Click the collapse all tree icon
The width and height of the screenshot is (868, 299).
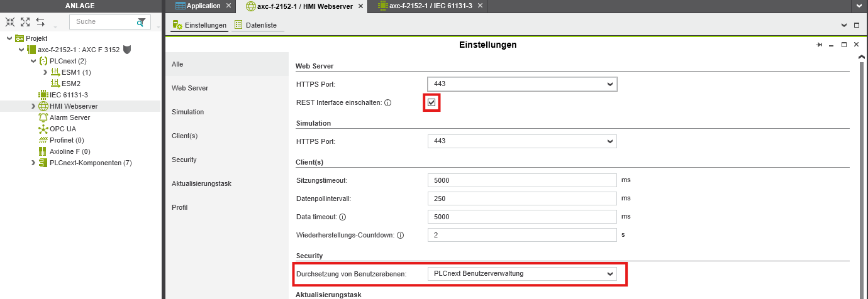coord(10,22)
